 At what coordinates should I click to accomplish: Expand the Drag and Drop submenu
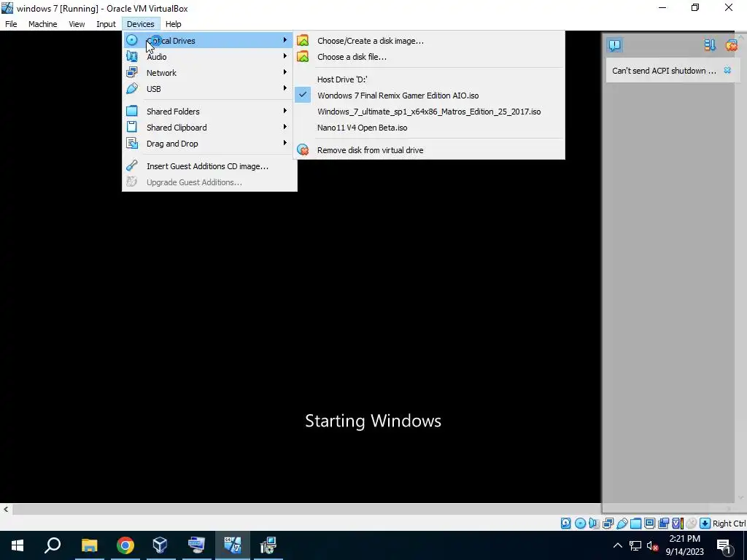(x=209, y=144)
